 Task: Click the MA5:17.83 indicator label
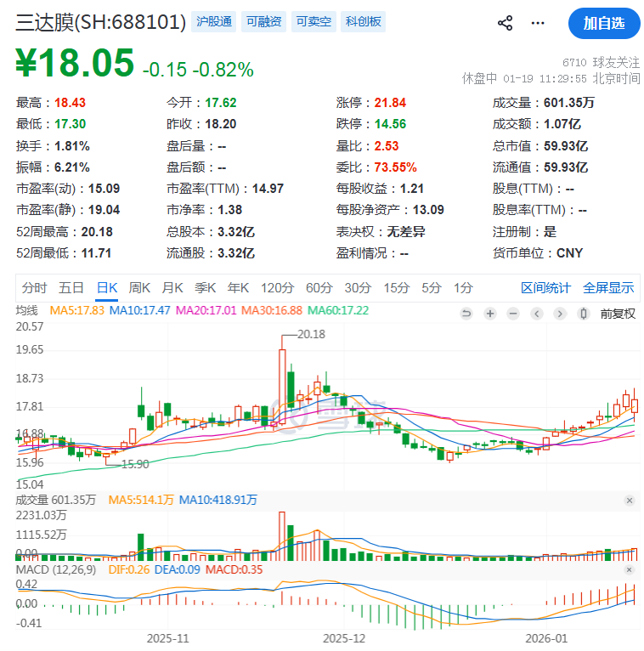coord(76,310)
